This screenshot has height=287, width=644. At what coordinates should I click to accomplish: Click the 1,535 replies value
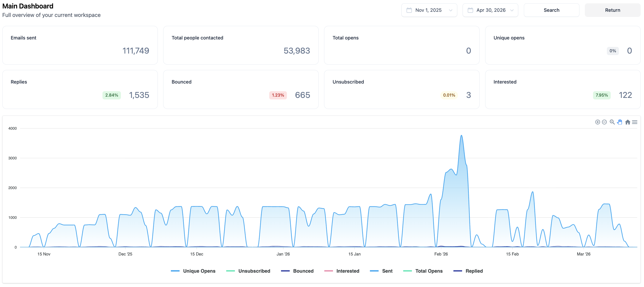pos(139,95)
